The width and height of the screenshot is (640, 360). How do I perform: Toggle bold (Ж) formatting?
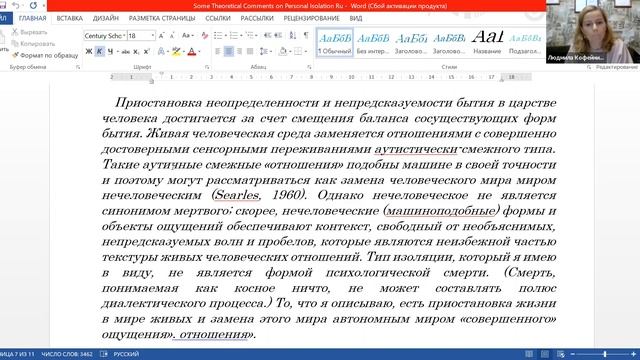(x=89, y=51)
